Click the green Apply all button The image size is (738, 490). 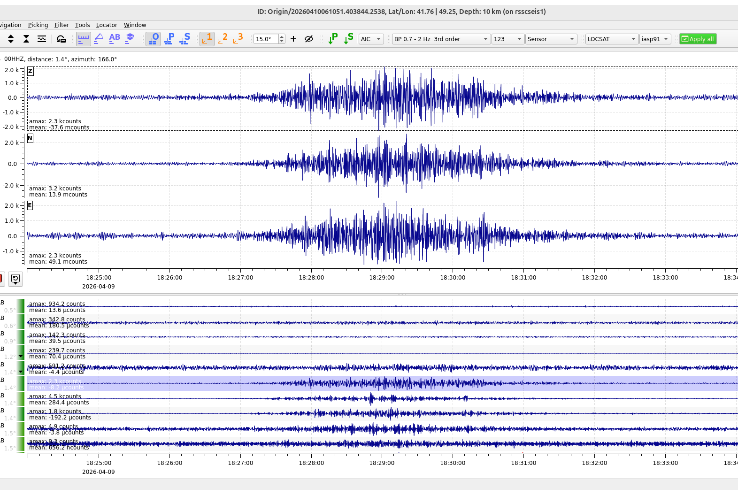698,39
